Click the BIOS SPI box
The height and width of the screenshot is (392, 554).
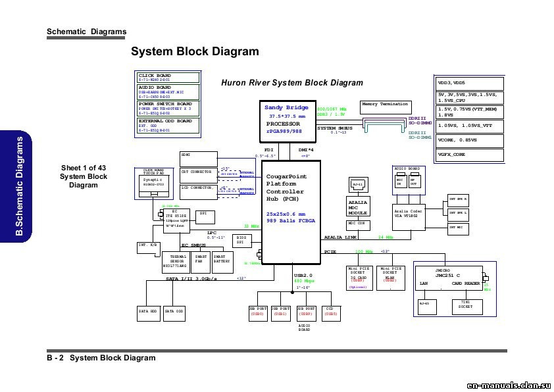tap(241, 241)
